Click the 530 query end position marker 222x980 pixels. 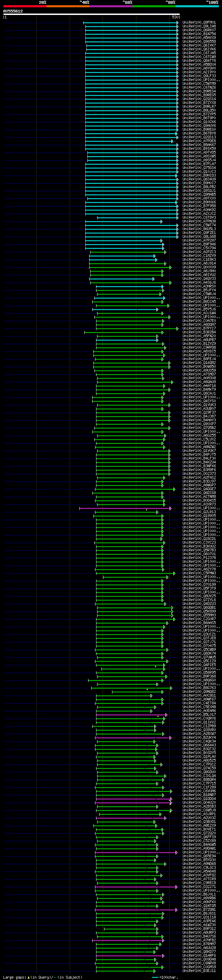175,17
